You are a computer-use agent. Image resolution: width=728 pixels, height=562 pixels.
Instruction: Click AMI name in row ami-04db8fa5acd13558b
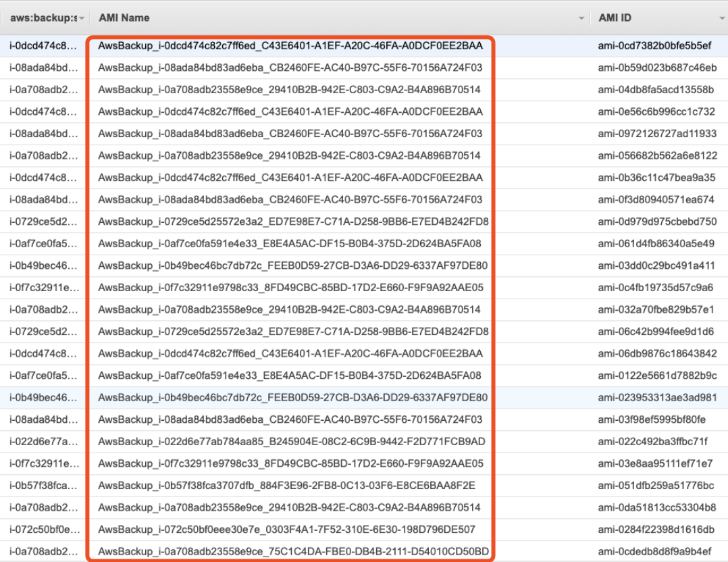coord(289,90)
